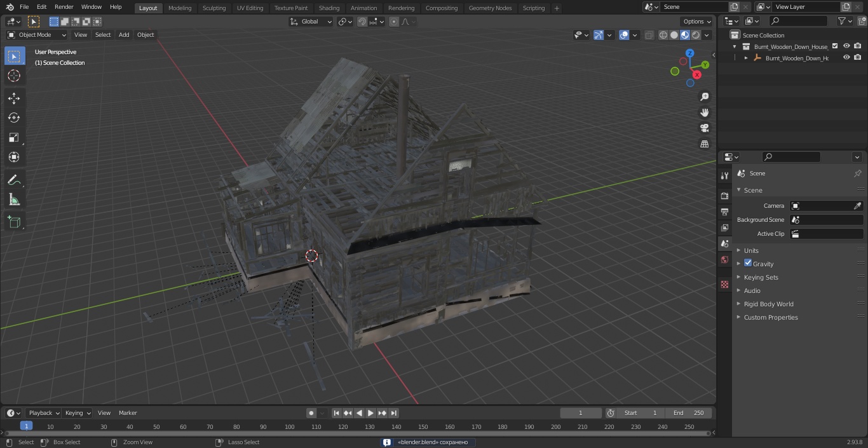
Task: Pin the Scene properties panel
Action: [857, 173]
